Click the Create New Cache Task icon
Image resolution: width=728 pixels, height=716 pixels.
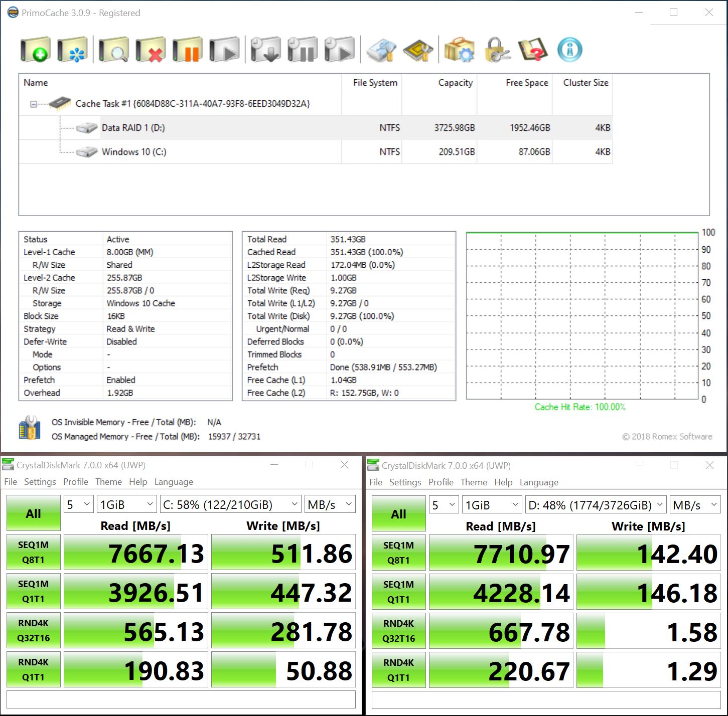coord(35,50)
